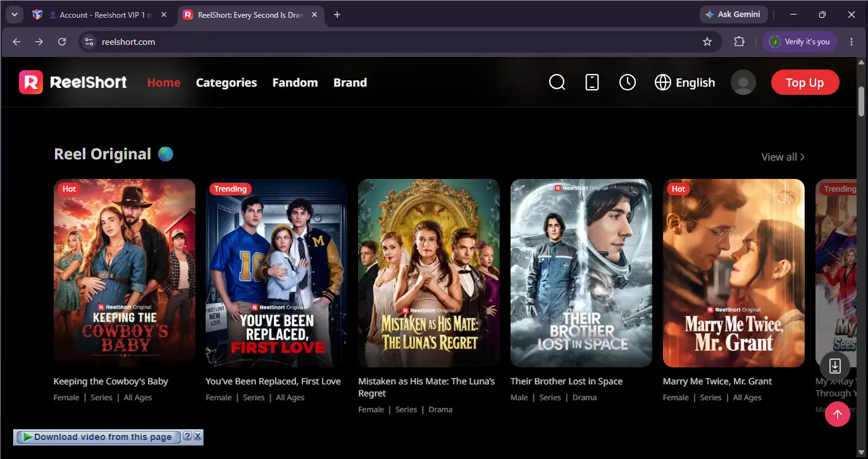Click the floating app download icon

(835, 365)
